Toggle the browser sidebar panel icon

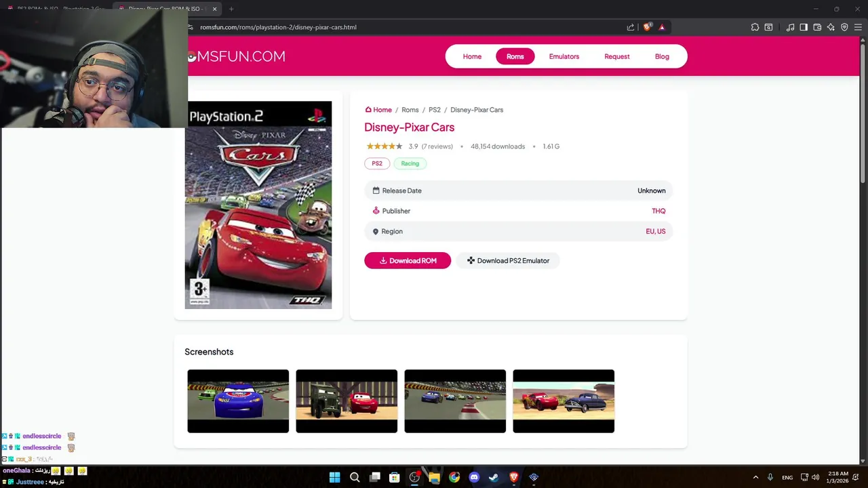(804, 27)
